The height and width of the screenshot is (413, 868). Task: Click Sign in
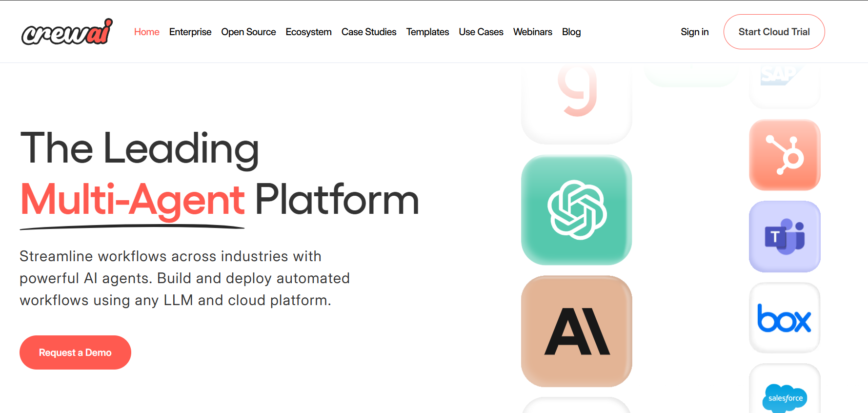695,32
